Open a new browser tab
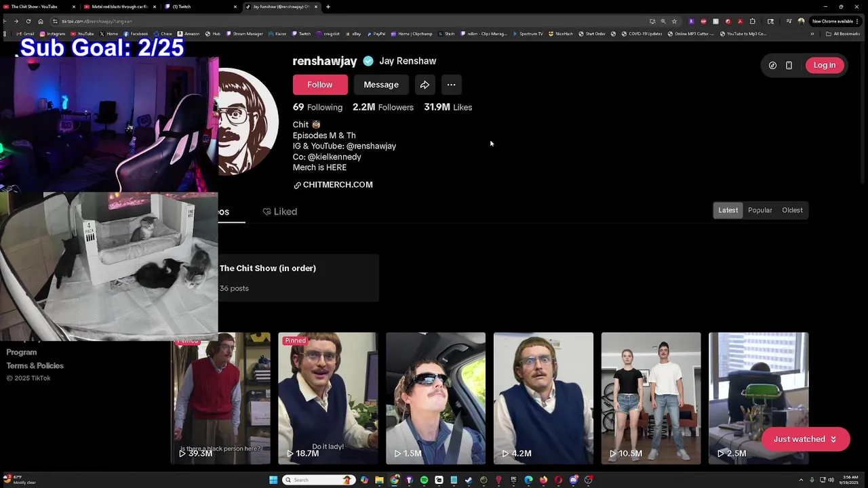This screenshot has width=868, height=488. (x=328, y=7)
